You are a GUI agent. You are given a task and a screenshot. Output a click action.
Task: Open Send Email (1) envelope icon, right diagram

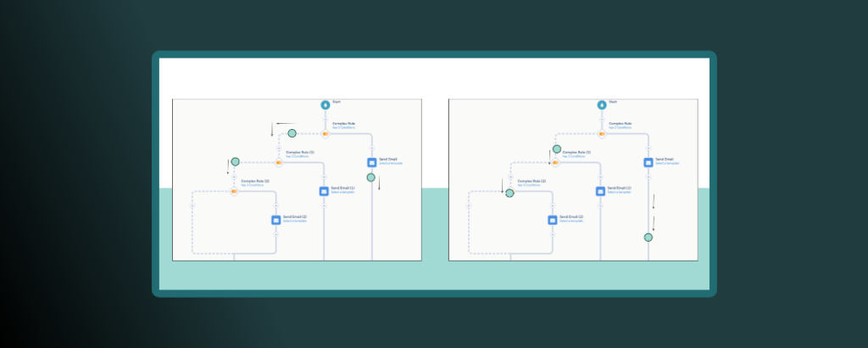pos(601,191)
